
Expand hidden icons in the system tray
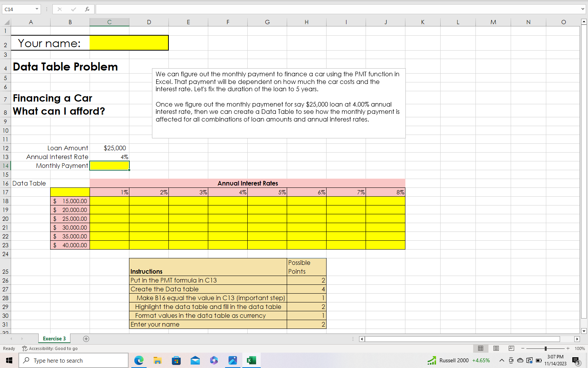501,360
